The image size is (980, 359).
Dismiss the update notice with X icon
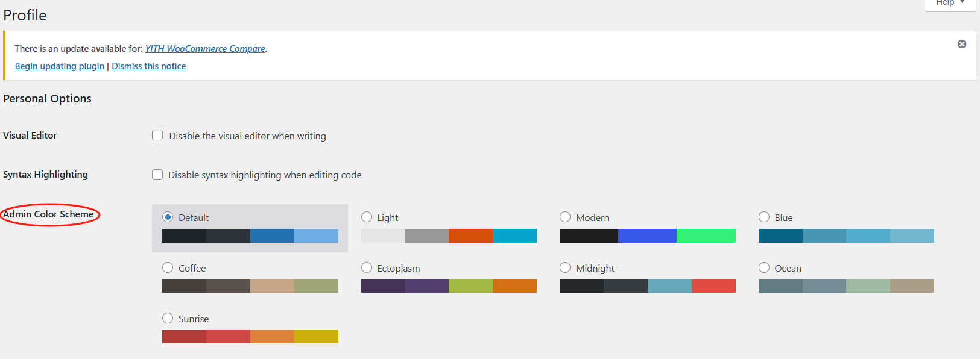tap(962, 44)
